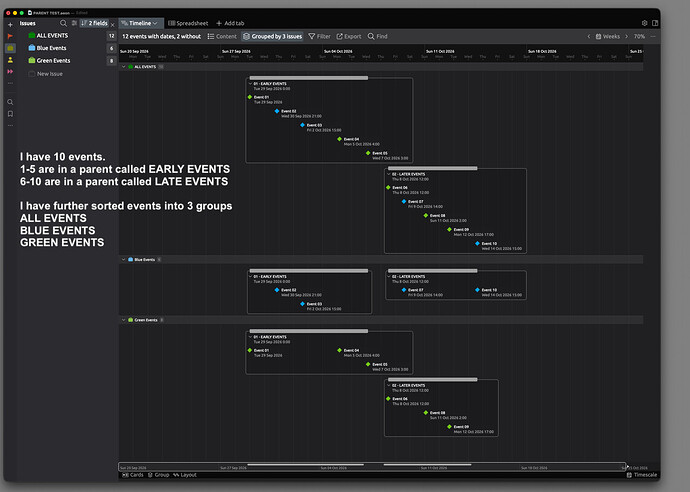Image resolution: width=690 pixels, height=492 pixels.
Task: Collapse 01 - EARLY EVENTS in Green Events group
Action: tap(250, 337)
